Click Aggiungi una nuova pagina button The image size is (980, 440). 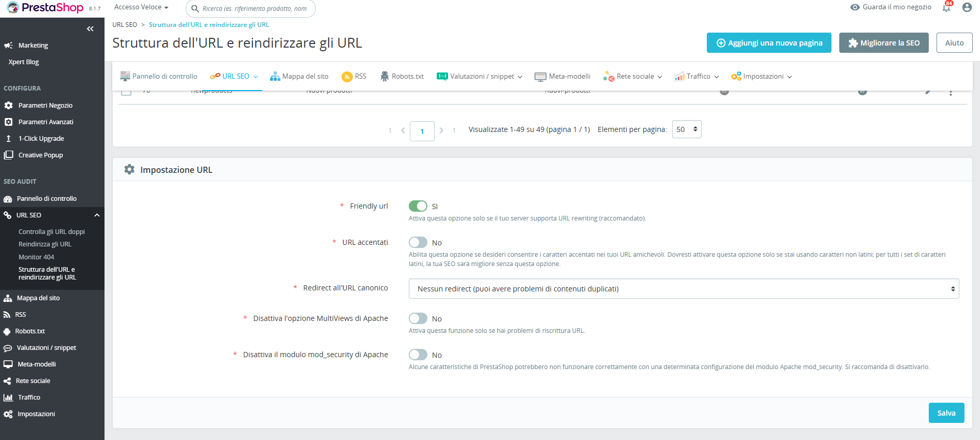coord(768,43)
